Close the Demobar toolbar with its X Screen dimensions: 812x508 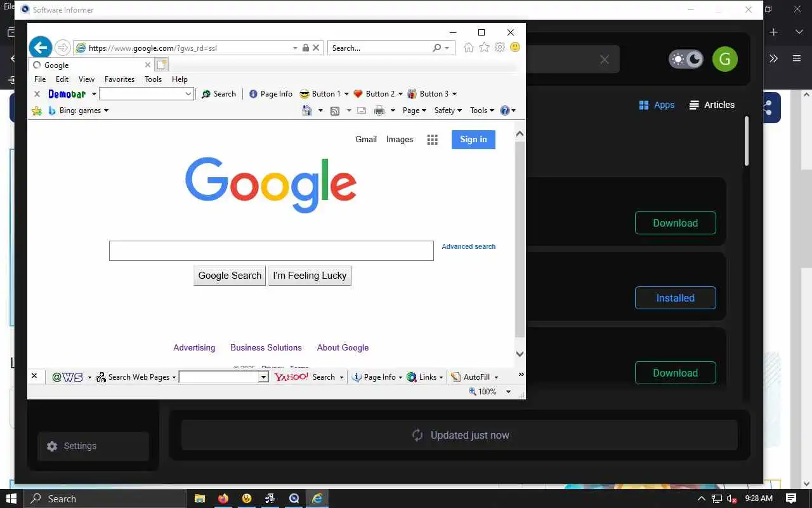coord(37,94)
